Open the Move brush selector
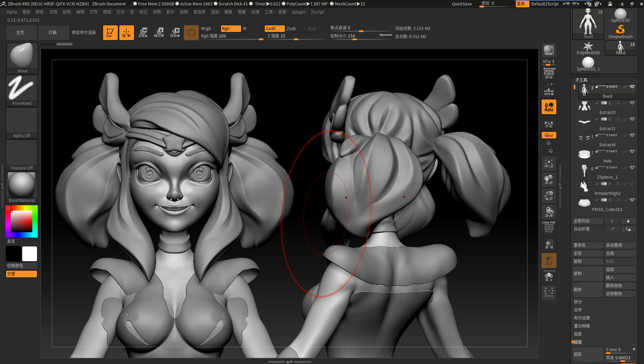The image size is (644, 364). [22, 58]
